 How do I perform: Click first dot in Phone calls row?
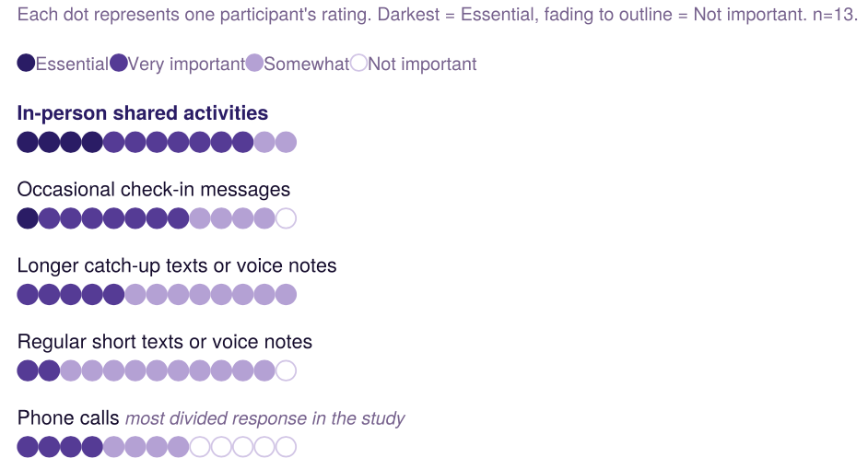28,447
